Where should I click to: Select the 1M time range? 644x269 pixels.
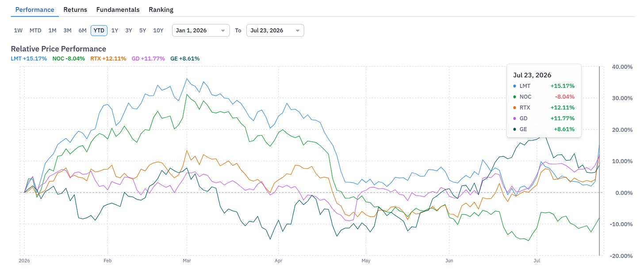[x=52, y=30]
